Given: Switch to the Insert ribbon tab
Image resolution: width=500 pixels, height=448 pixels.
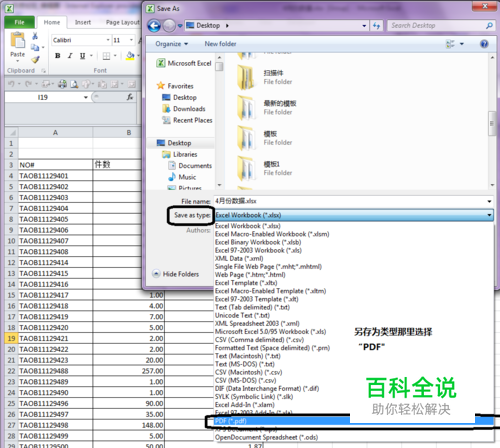Looking at the screenshot, I should 83,22.
